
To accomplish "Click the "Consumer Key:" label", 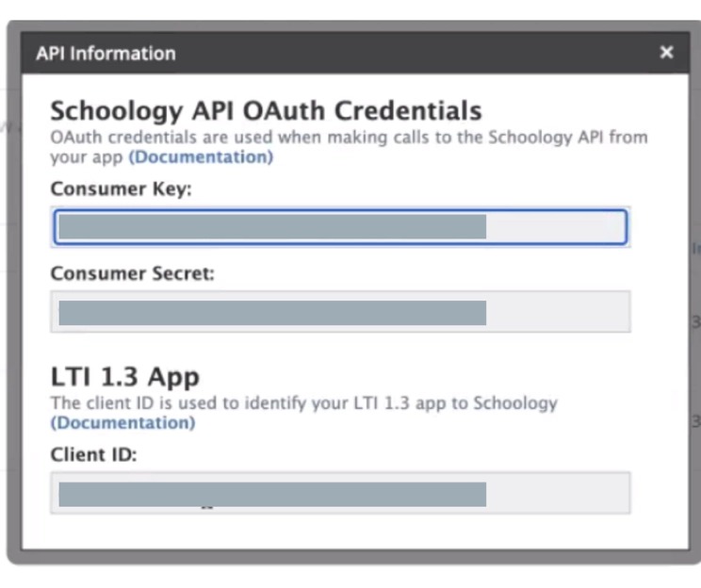I will (121, 188).
